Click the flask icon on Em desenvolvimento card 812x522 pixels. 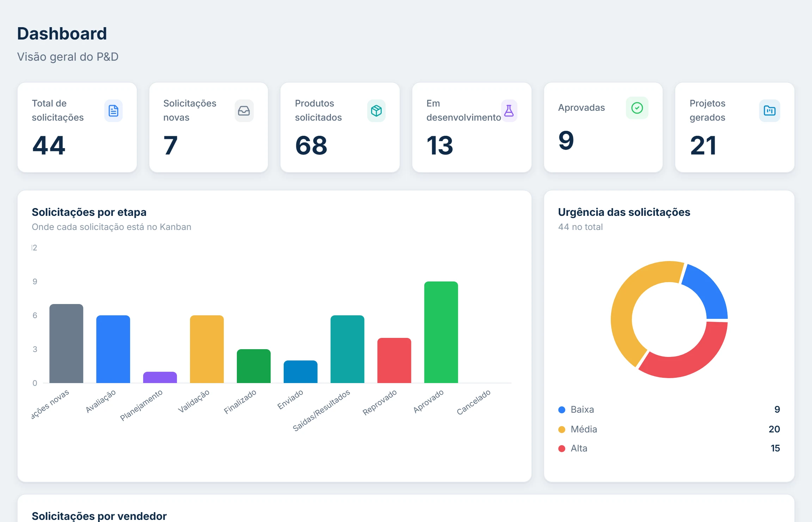click(x=509, y=111)
